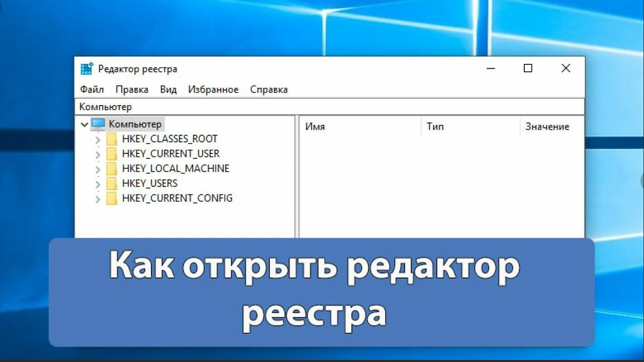Viewport: 644px width, 362px height.
Task: Click the Registry Editor app icon in the title bar
Action: [x=86, y=69]
